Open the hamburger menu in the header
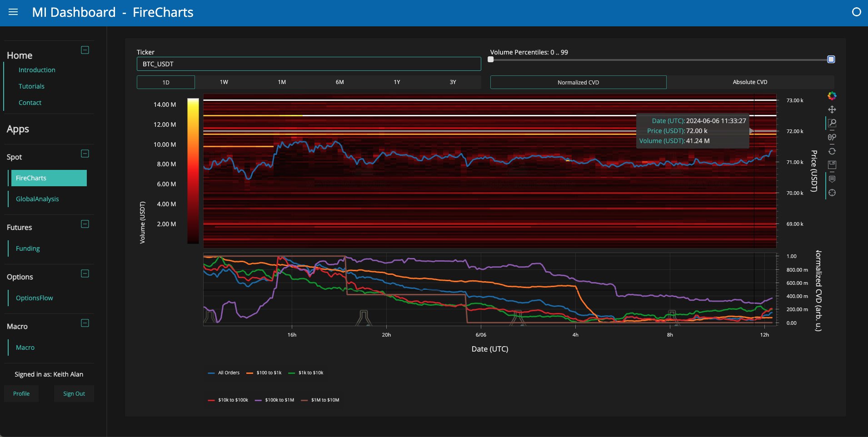Image resolution: width=868 pixels, height=437 pixels. click(13, 12)
